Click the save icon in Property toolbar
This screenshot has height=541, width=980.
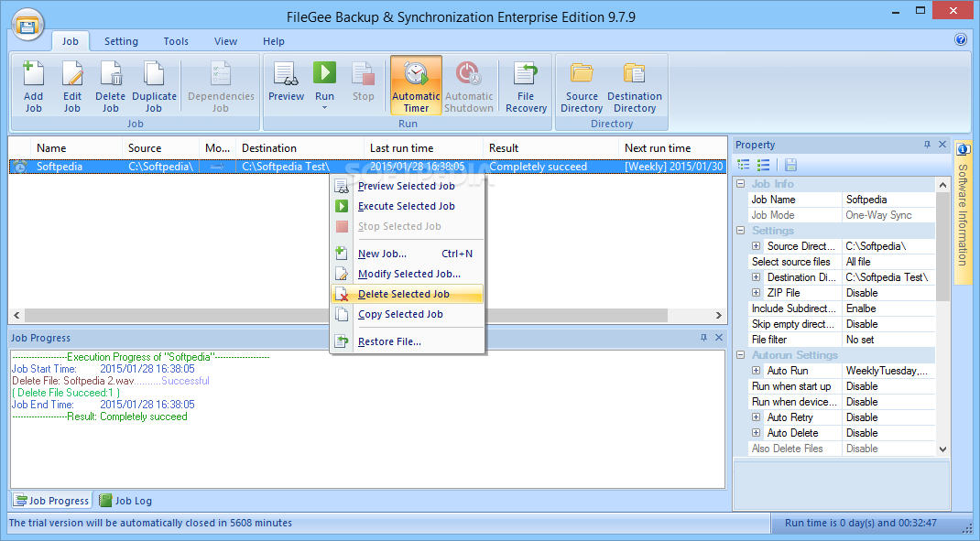790,165
